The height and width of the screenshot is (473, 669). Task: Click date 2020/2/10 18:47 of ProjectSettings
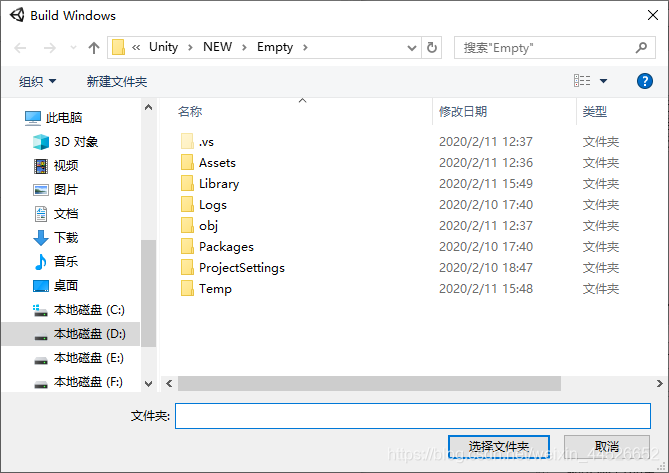click(x=486, y=268)
